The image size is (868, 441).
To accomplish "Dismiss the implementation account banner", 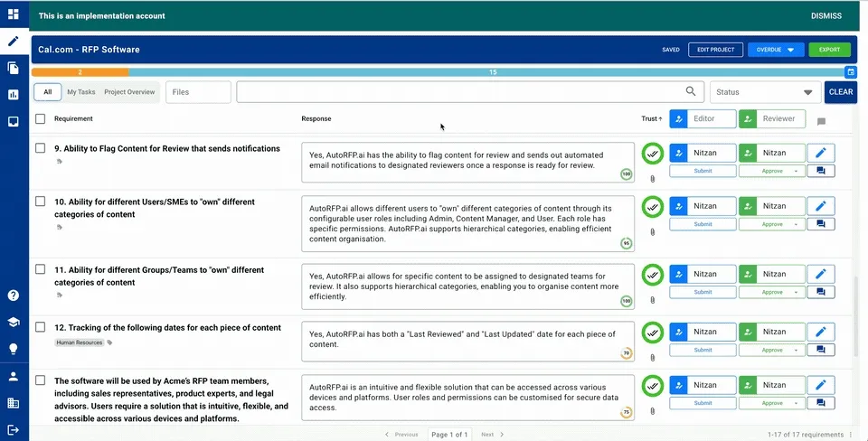I will click(x=826, y=16).
